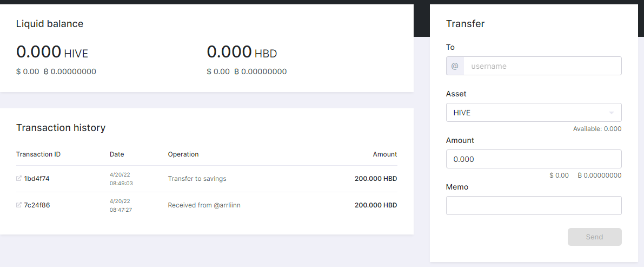Click the 'Transaction history' heading
644x267 pixels.
[x=61, y=127]
